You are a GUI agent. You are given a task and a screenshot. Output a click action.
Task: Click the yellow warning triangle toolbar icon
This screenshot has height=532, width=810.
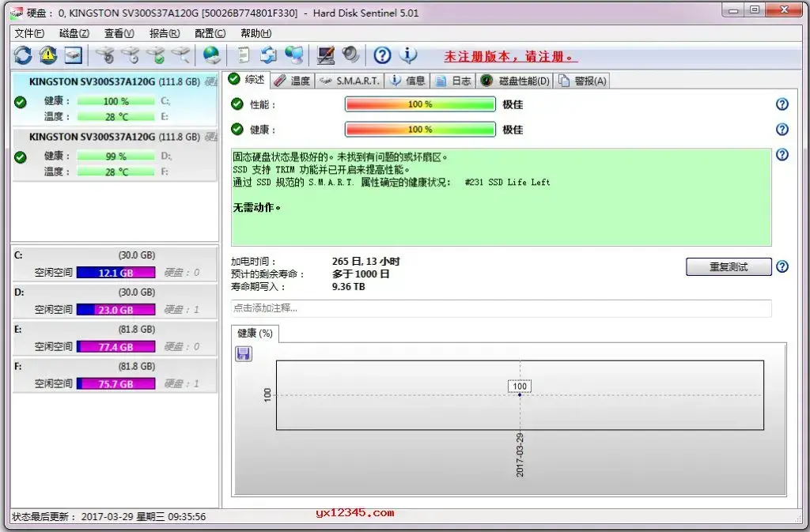[x=48, y=55]
